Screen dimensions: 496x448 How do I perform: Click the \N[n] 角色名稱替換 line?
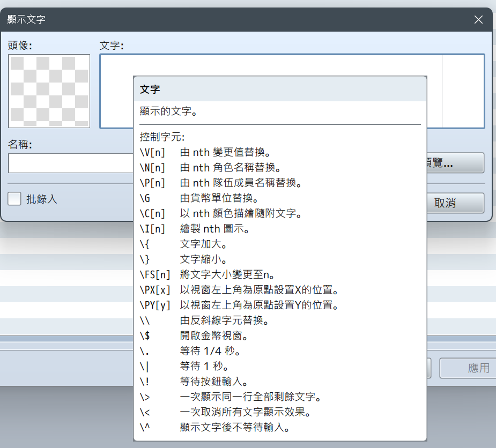(x=210, y=168)
